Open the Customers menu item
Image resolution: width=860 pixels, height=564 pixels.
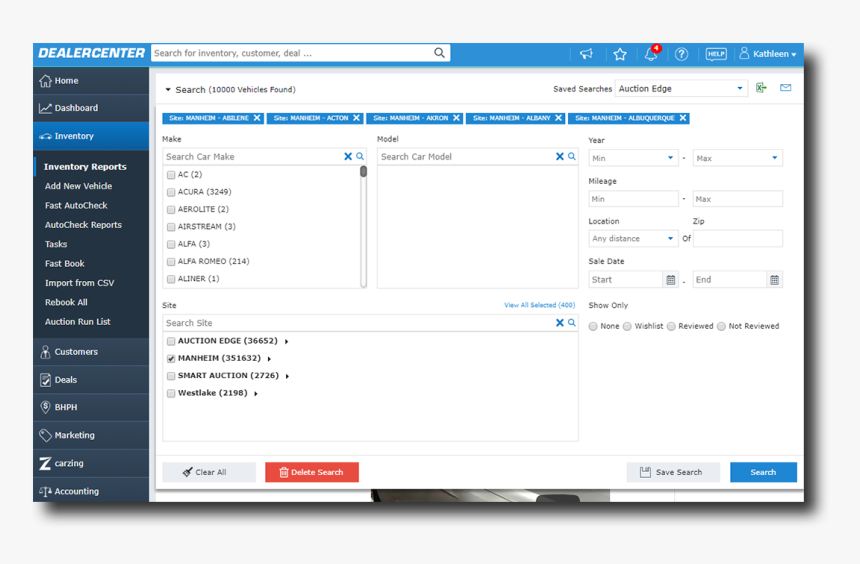(91, 352)
